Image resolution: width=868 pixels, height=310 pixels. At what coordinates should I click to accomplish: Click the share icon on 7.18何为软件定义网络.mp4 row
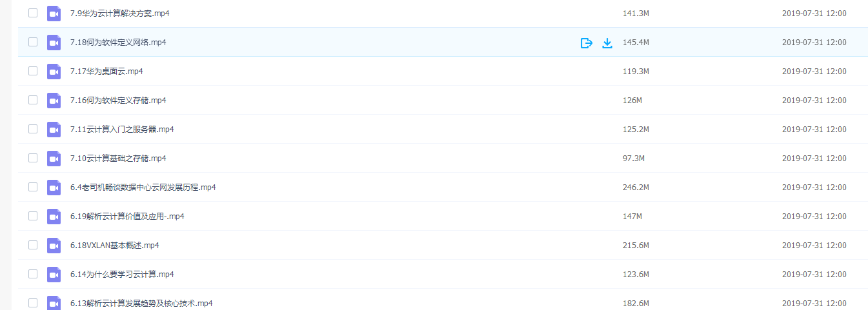click(x=586, y=43)
